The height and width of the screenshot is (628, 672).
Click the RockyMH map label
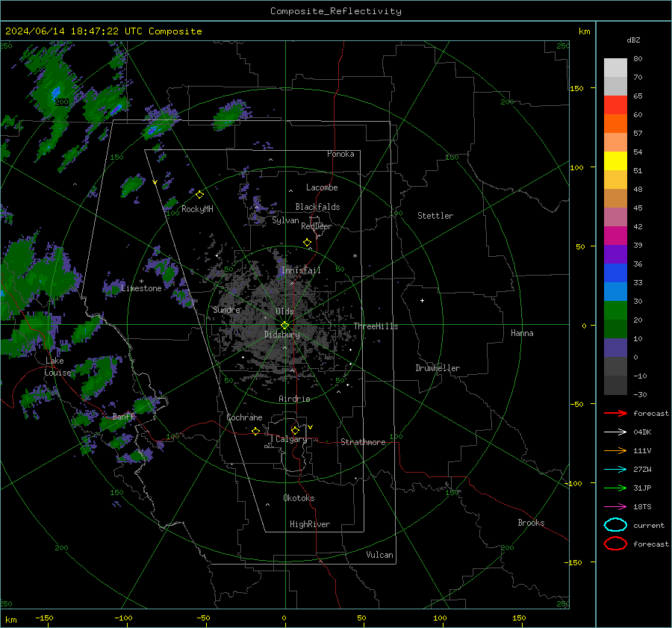pos(197,209)
